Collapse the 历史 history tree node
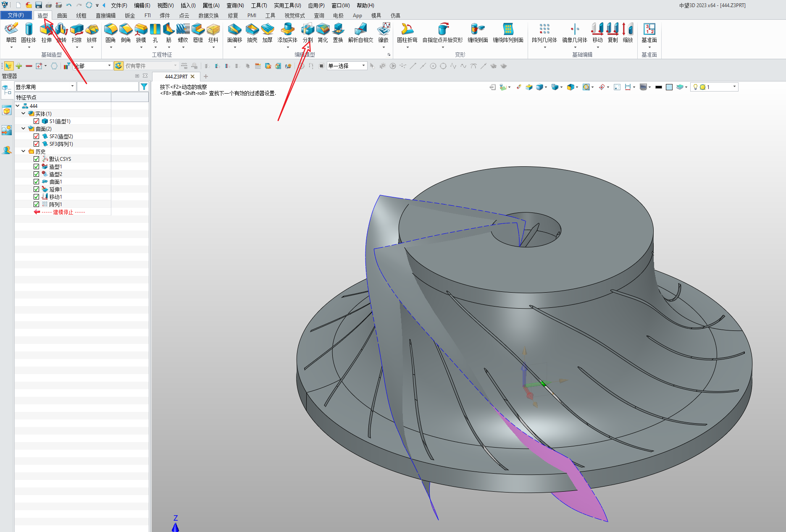Viewport: 786px width, 532px height. click(x=24, y=151)
